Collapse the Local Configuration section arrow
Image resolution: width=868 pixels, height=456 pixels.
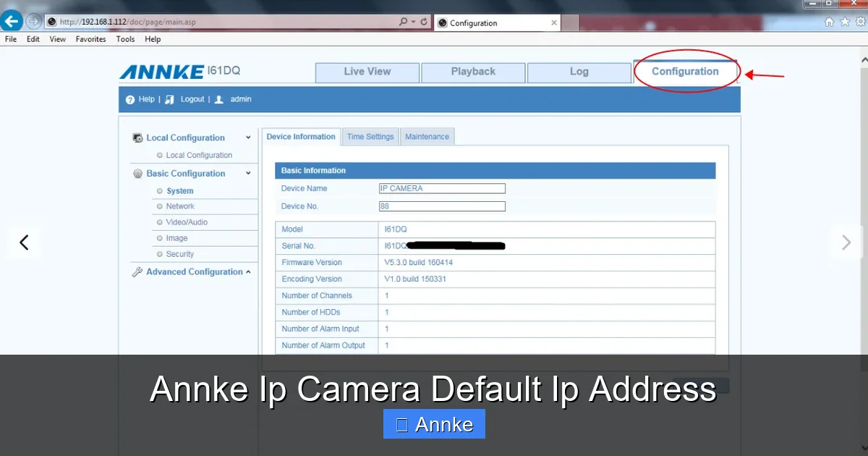(248, 138)
